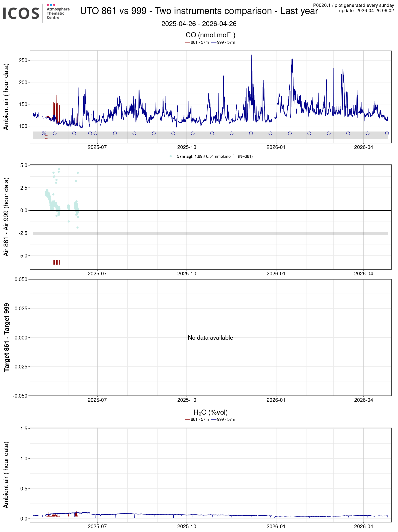Image resolution: width=398 pixels, height=532 pixels.
Task: Click the rightmost blue circle marker in CO plot
Action: [387, 133]
